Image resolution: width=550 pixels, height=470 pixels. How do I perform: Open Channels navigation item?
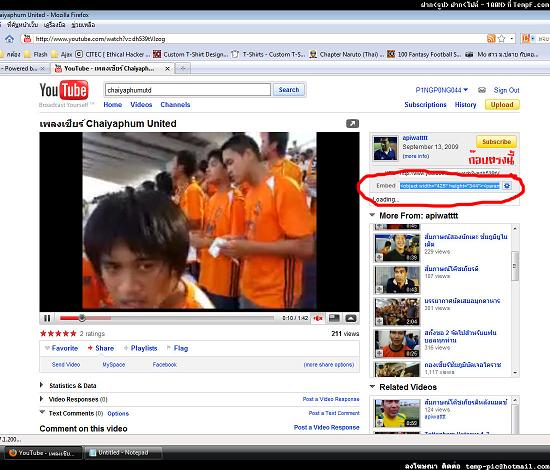tap(175, 105)
